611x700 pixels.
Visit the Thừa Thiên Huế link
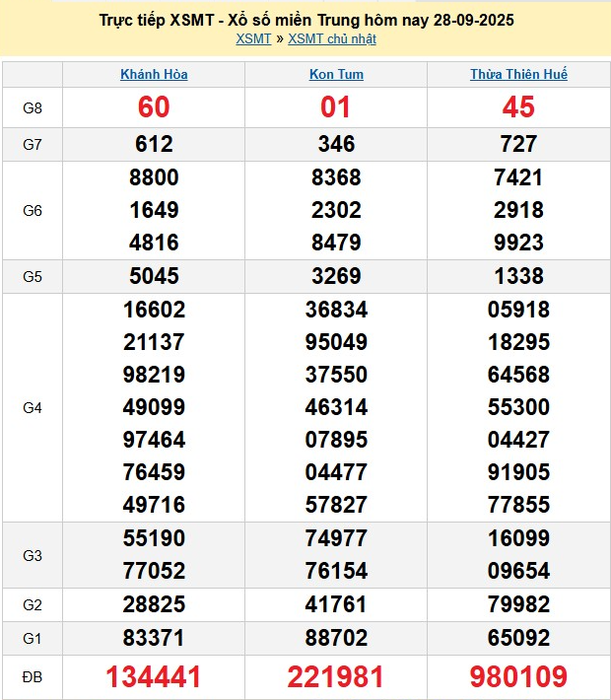518,75
